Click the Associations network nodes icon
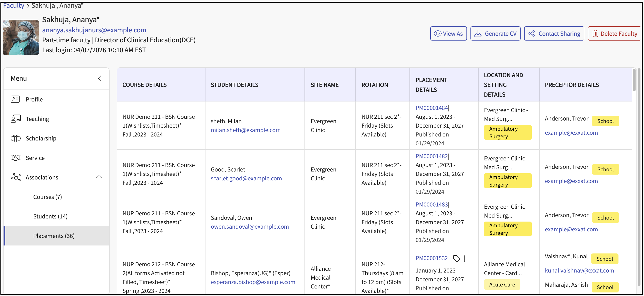 click(16, 177)
